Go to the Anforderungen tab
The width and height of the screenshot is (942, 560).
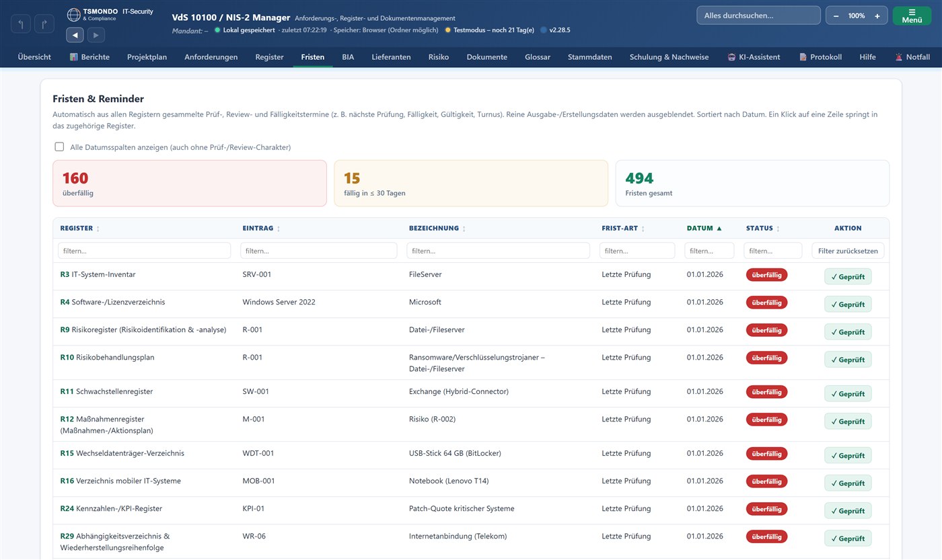point(211,57)
